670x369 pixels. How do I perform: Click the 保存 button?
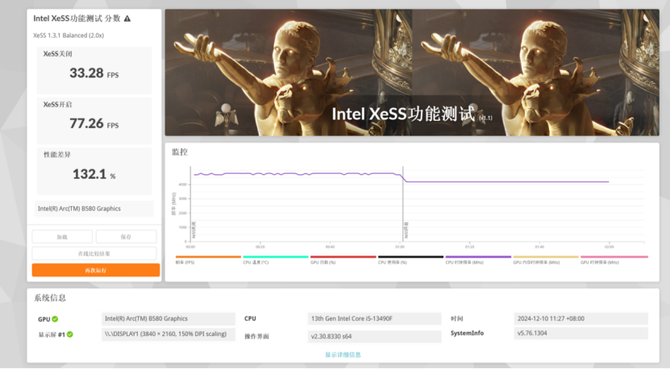pyautogui.click(x=126, y=237)
